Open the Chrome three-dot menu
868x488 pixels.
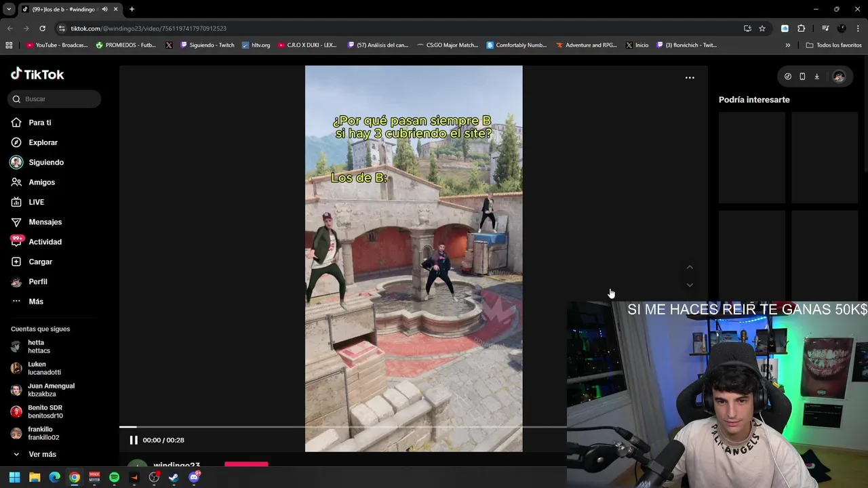858,28
